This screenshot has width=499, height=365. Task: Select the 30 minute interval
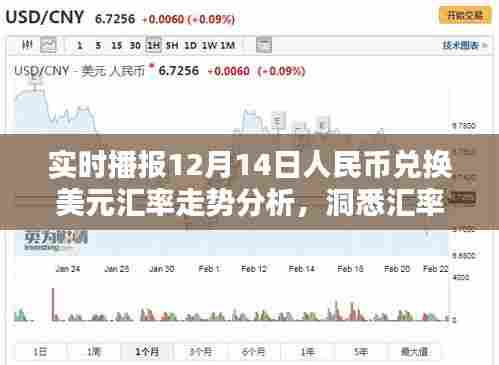pos(135,45)
